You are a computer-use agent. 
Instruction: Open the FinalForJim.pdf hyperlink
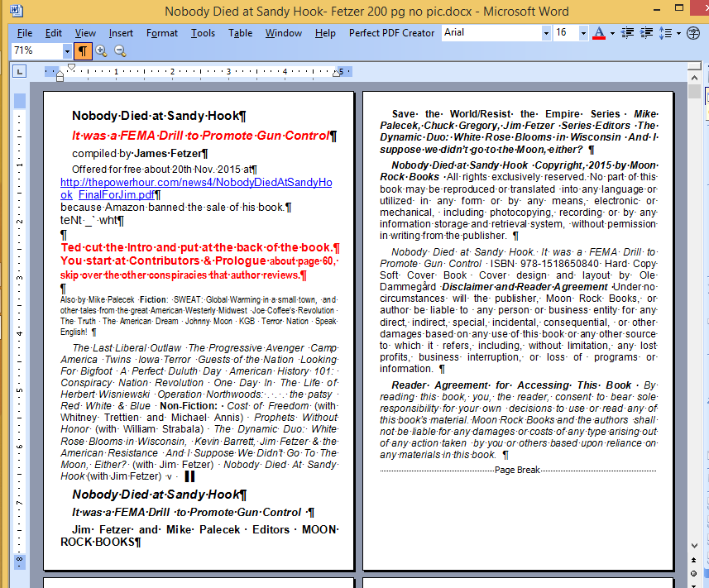pyautogui.click(x=116, y=195)
